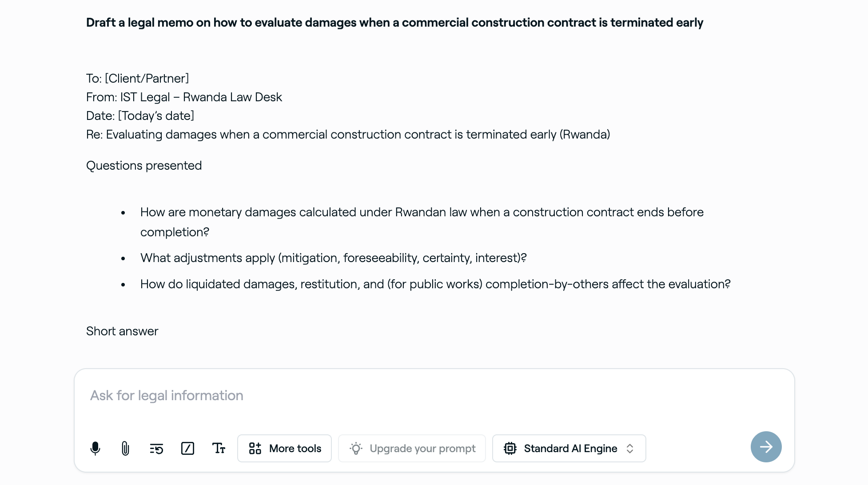Open the More tools menu
This screenshot has height=485, width=868.
pos(284,449)
